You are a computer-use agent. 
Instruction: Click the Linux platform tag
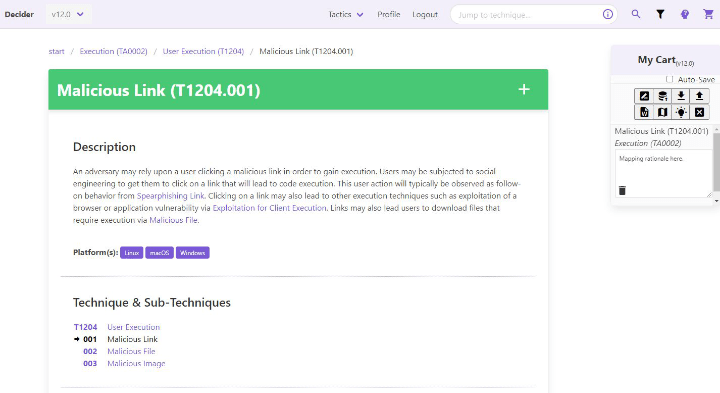[132, 253]
